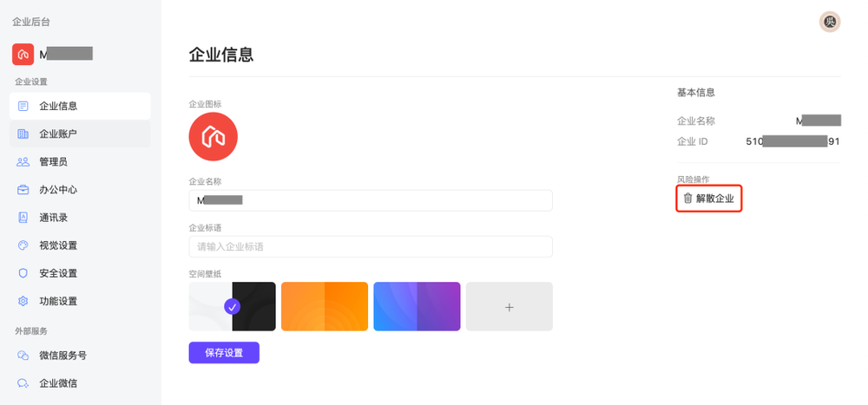Click the 办公中心 briefcase icon

[23, 190]
